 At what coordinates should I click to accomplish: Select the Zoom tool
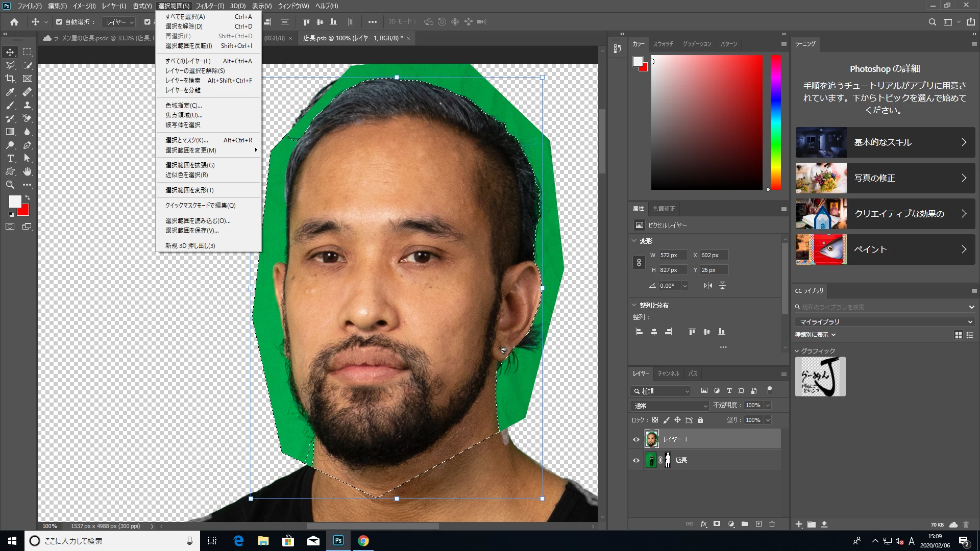[10, 185]
